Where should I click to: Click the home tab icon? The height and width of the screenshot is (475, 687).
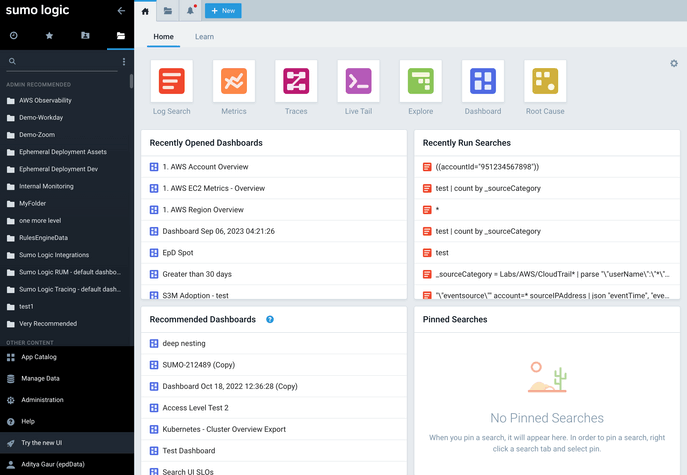pos(145,11)
